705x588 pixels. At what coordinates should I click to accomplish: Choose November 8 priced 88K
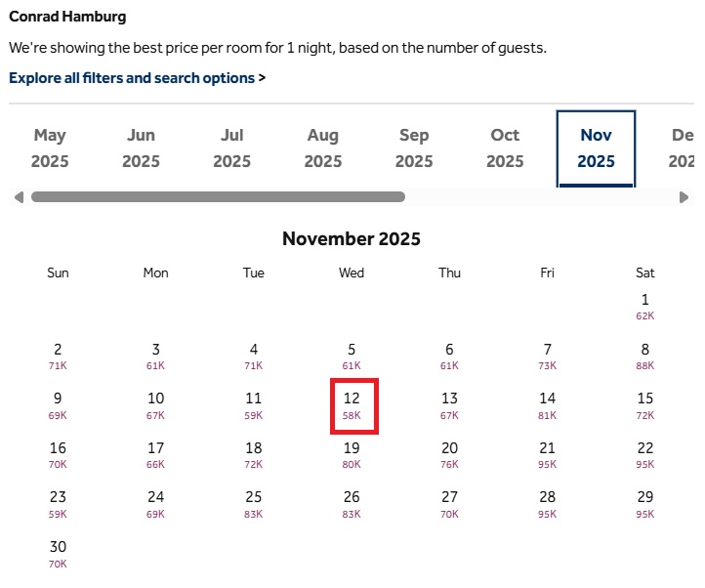[x=645, y=356]
